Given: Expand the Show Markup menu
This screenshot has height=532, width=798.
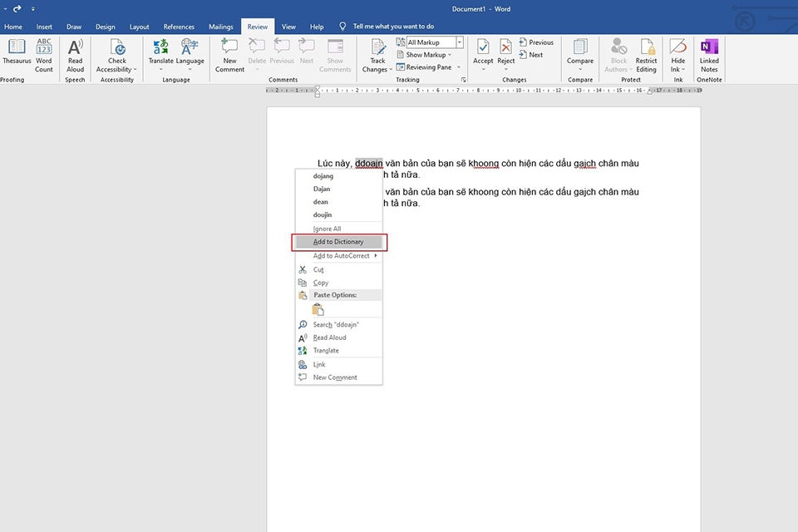Looking at the screenshot, I should (x=426, y=54).
